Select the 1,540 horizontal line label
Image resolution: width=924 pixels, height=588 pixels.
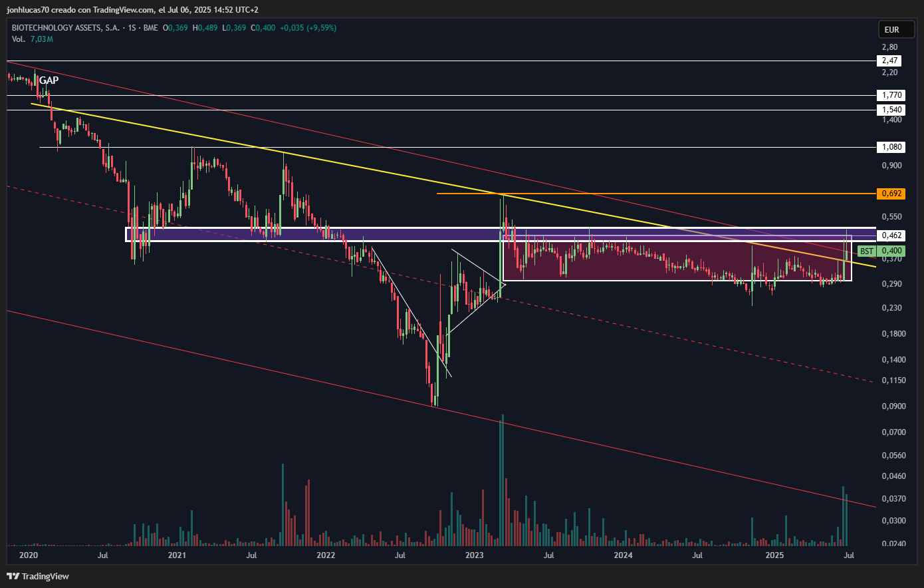pyautogui.click(x=891, y=110)
